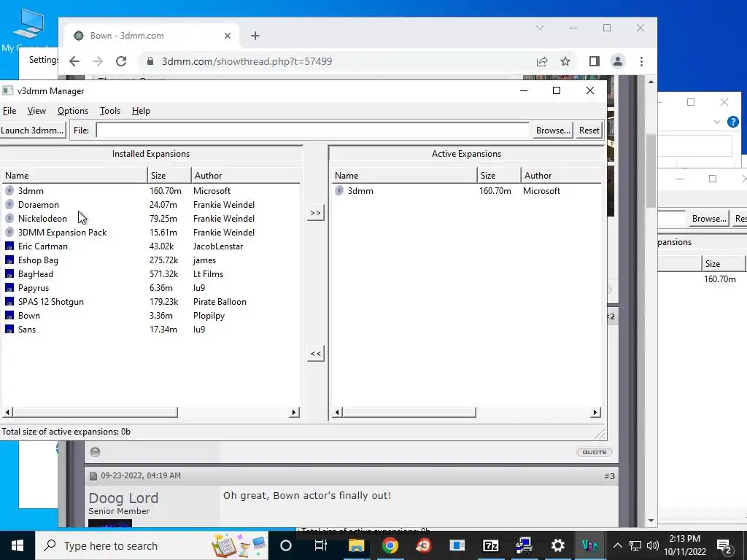Click the Chrome address bar URL

click(x=247, y=61)
